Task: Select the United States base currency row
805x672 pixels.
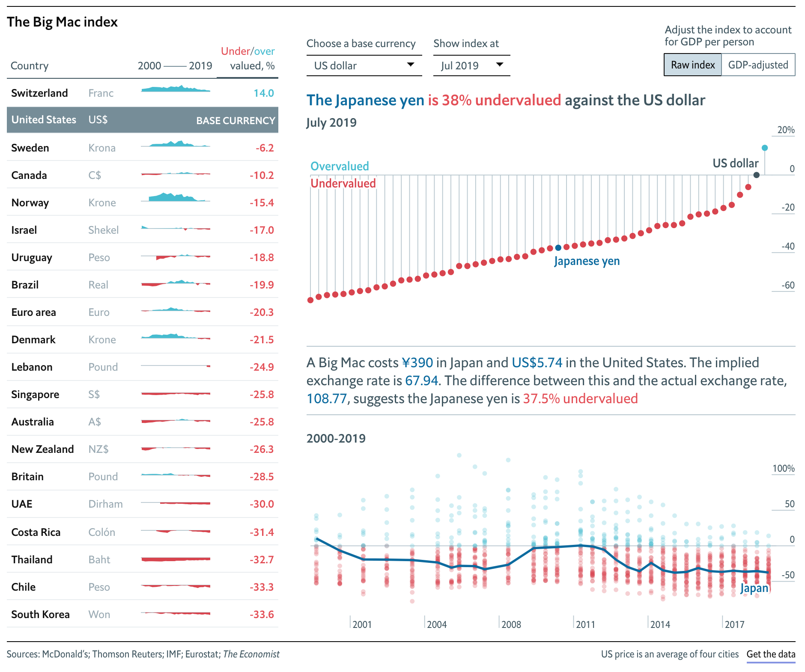Action: tap(143, 120)
